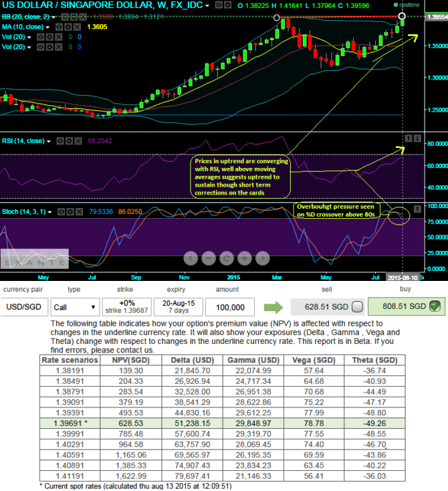
Task: Remove the Stoch indicator pane
Action: 79,211
